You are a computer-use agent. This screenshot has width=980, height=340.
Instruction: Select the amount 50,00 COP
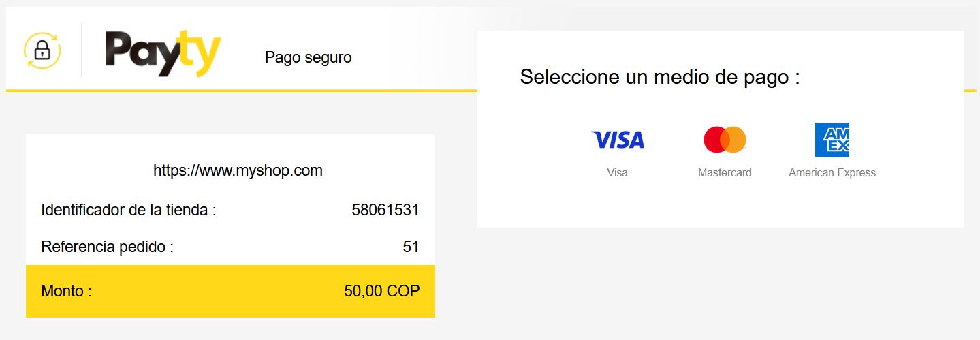click(x=381, y=292)
